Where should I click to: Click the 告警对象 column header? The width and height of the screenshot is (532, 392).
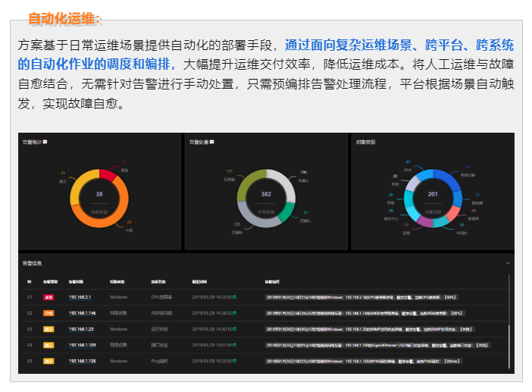click(77, 281)
